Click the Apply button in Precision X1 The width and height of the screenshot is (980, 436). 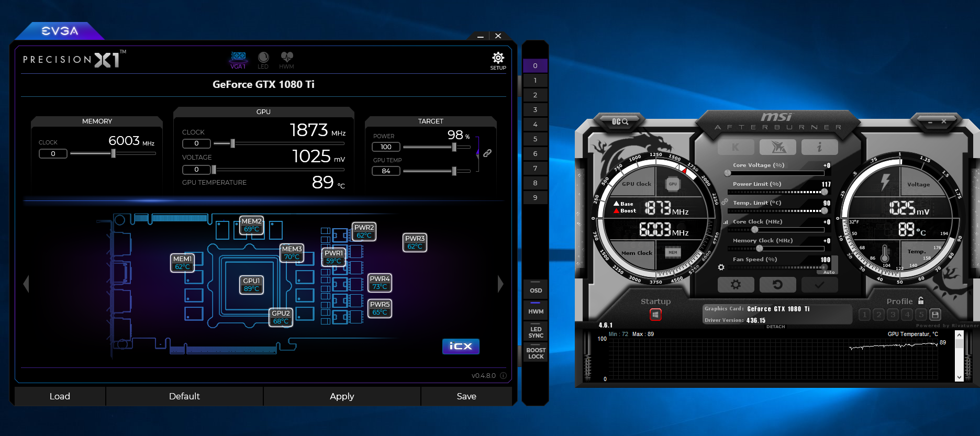[x=342, y=396]
